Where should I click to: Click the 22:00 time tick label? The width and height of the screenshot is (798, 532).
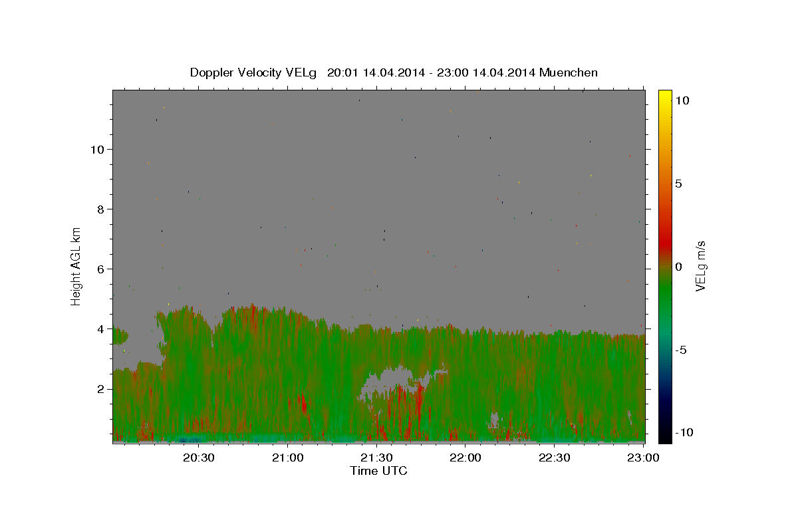(465, 458)
